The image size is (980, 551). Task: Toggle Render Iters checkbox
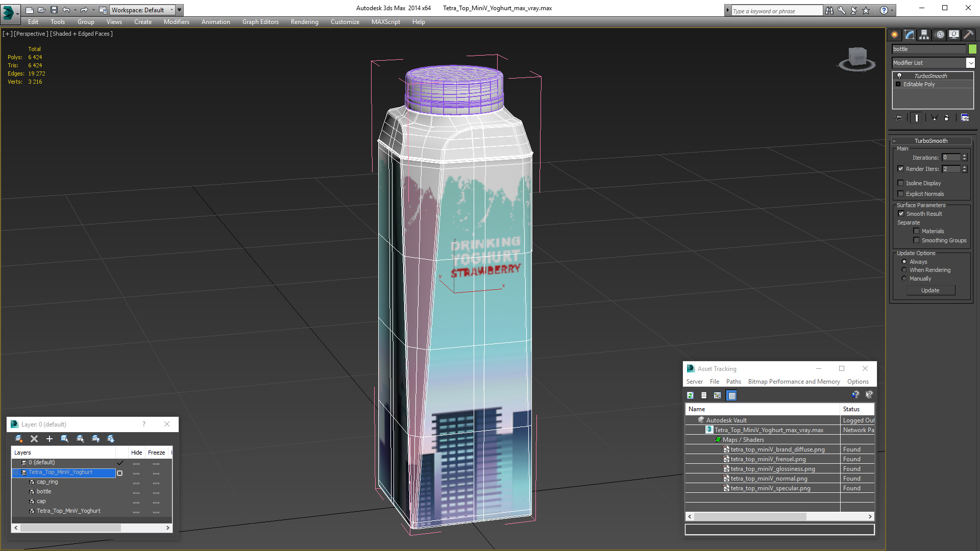click(901, 169)
